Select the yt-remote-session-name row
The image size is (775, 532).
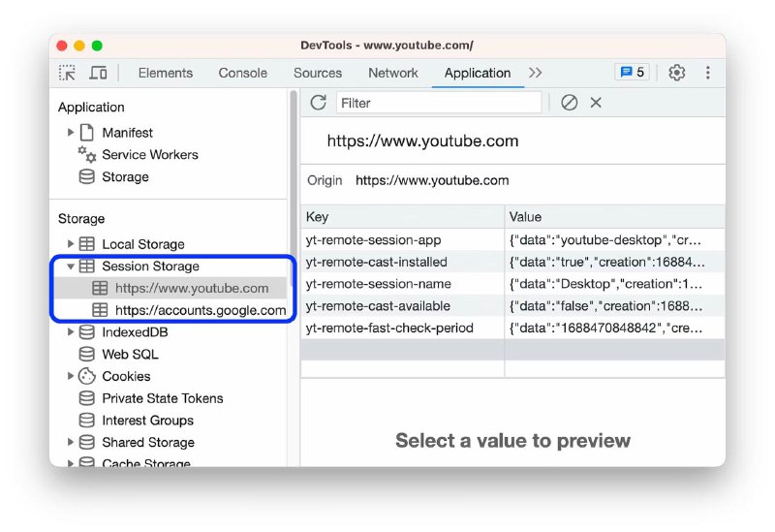pos(512,284)
